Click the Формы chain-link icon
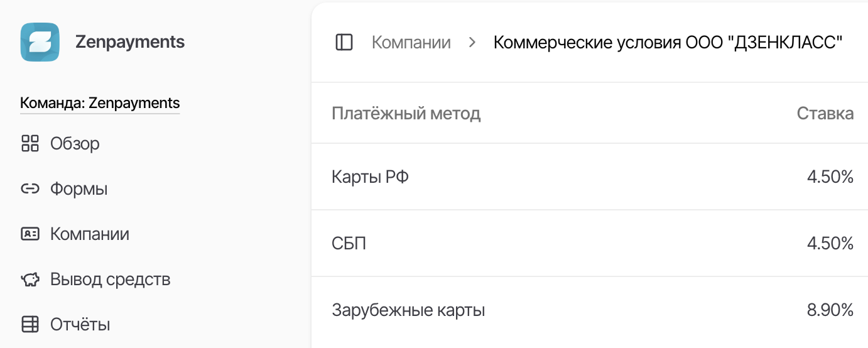 pyautogui.click(x=30, y=188)
